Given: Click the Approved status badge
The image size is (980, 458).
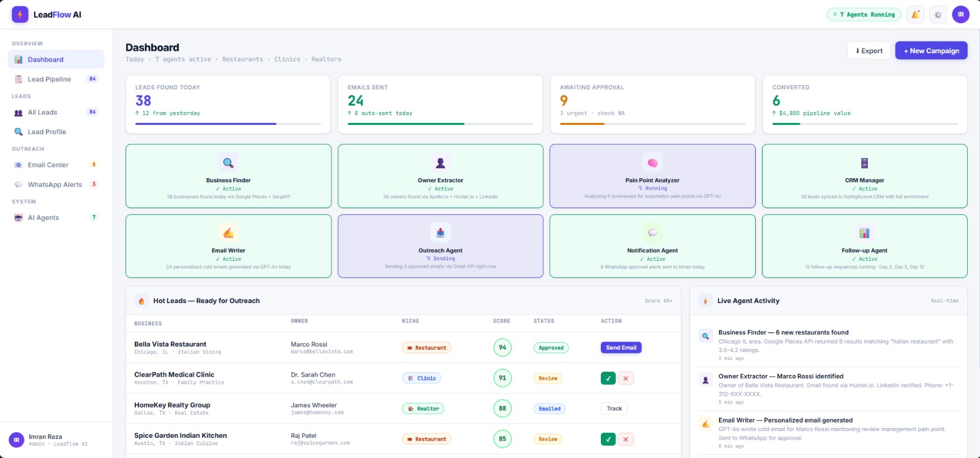Looking at the screenshot, I should click(x=551, y=348).
